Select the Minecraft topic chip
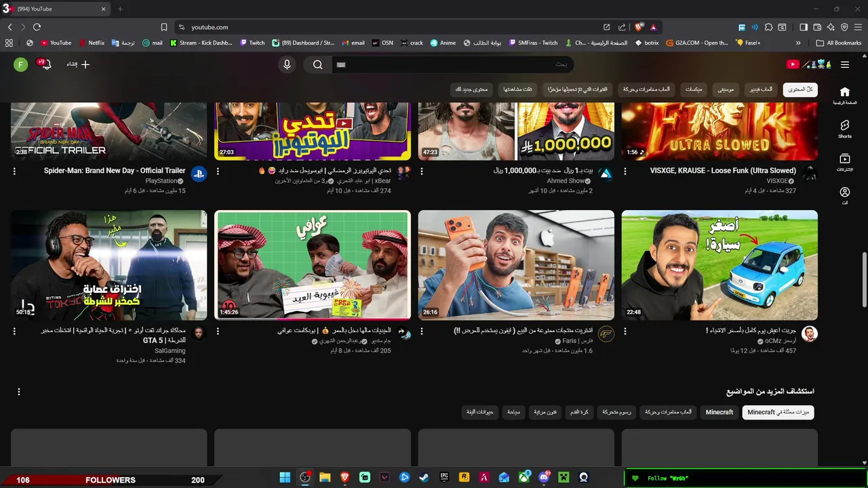The width and height of the screenshot is (868, 488). click(719, 412)
